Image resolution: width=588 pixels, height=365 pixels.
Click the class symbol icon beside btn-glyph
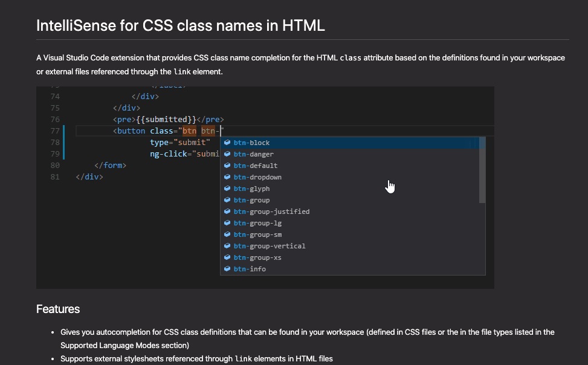tap(227, 189)
